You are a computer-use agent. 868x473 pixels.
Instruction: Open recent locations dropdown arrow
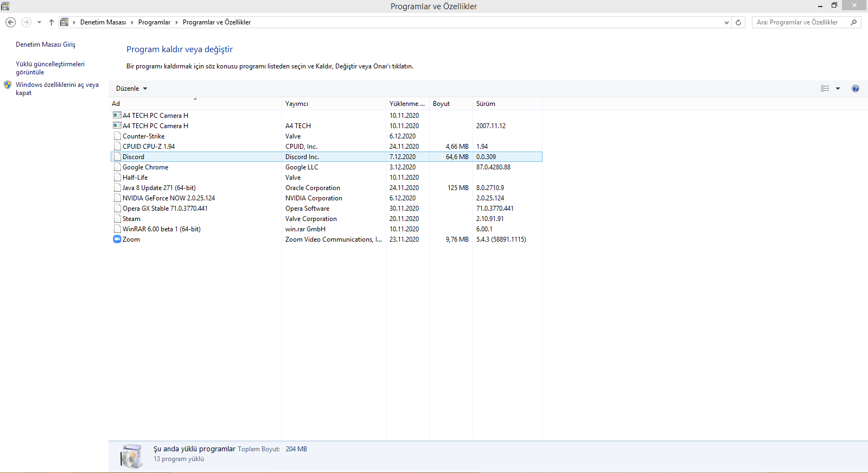pos(39,22)
